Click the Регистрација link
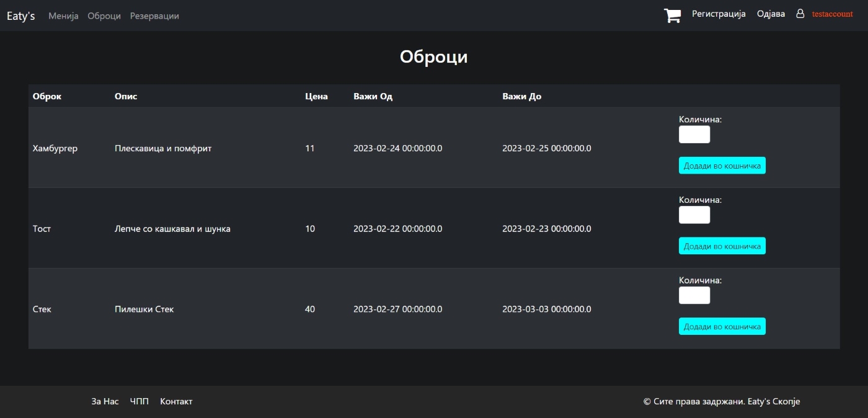This screenshot has height=418, width=868. tap(719, 14)
